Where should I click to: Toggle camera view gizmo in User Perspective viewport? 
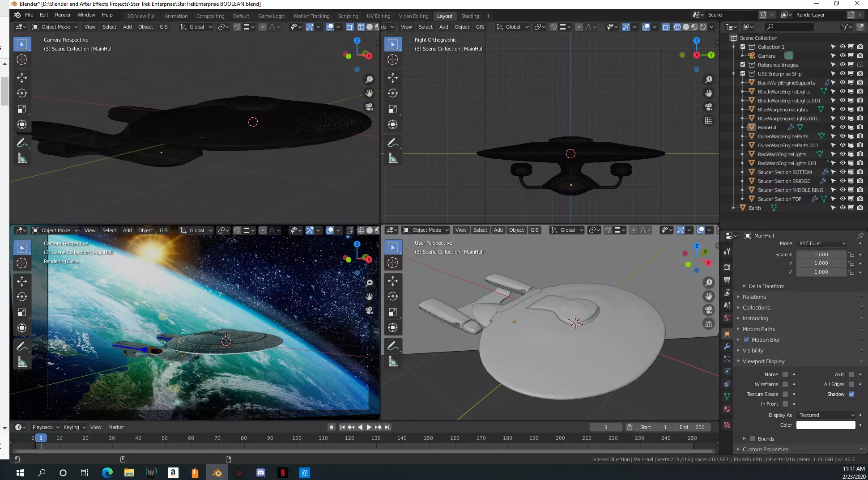(709, 310)
